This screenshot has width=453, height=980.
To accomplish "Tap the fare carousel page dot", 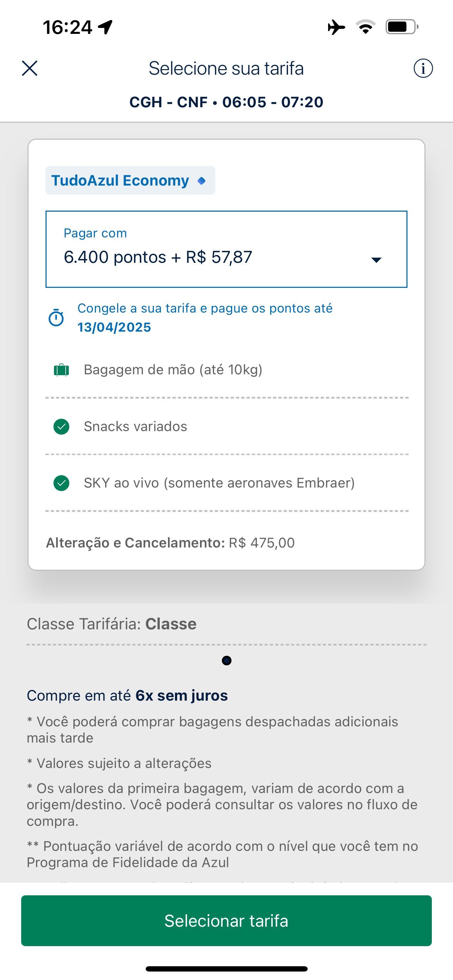I will pyautogui.click(x=227, y=660).
